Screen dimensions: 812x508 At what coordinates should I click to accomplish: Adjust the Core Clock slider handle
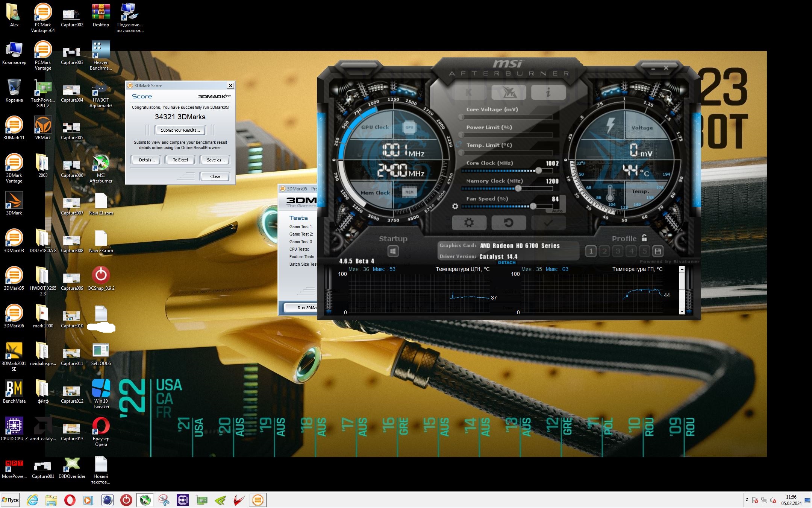tap(538, 170)
